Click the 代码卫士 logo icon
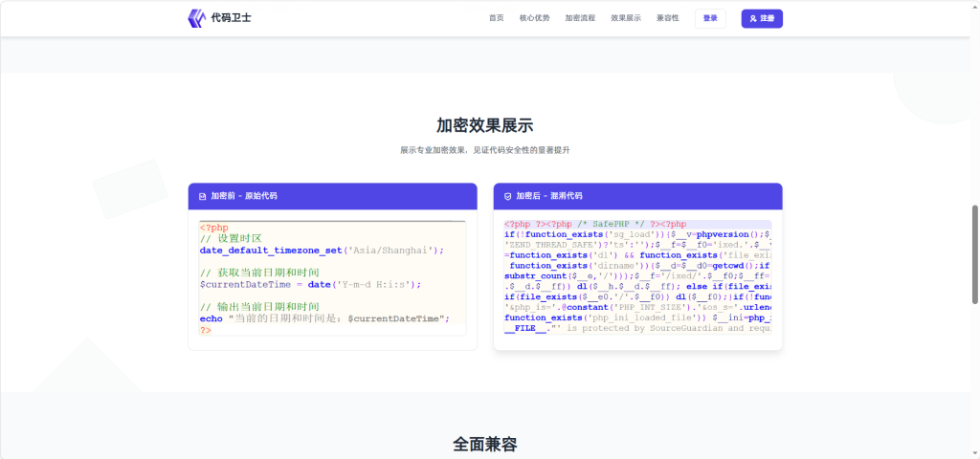The width and height of the screenshot is (980, 459). pyautogui.click(x=197, y=18)
